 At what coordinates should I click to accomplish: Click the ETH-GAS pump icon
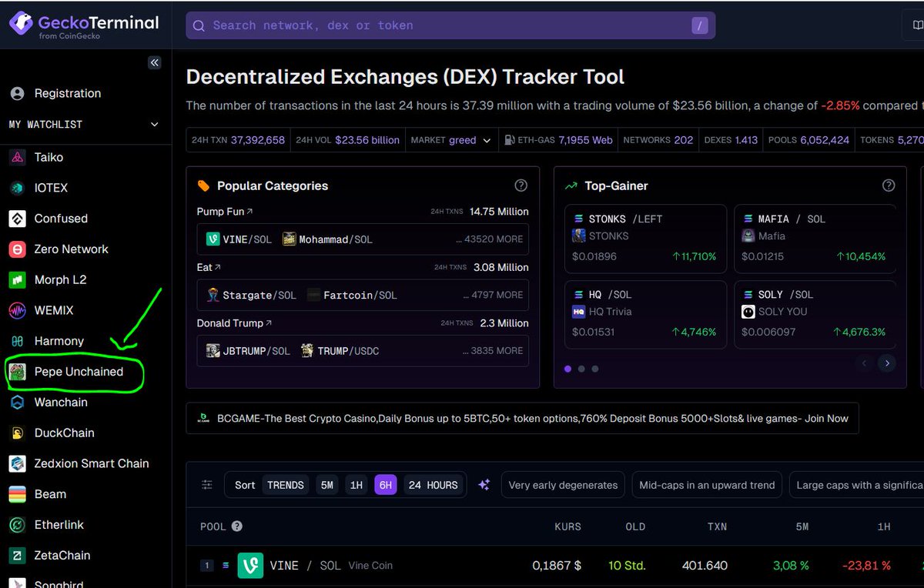coord(511,140)
